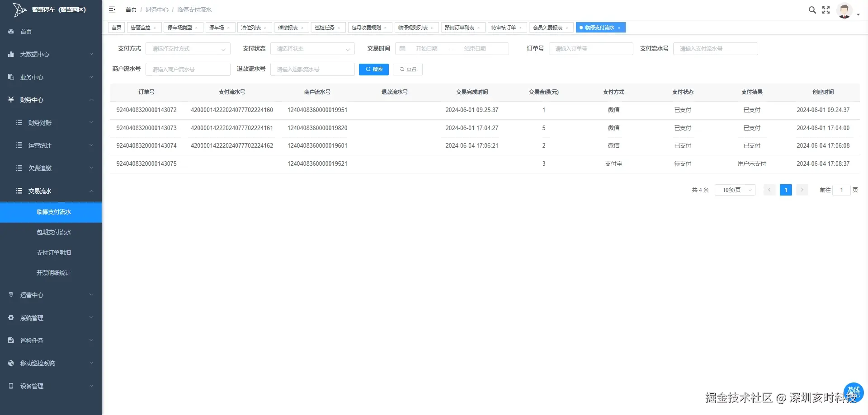Close the 催缴报表 tab
The height and width of the screenshot is (415, 868).
tap(302, 28)
